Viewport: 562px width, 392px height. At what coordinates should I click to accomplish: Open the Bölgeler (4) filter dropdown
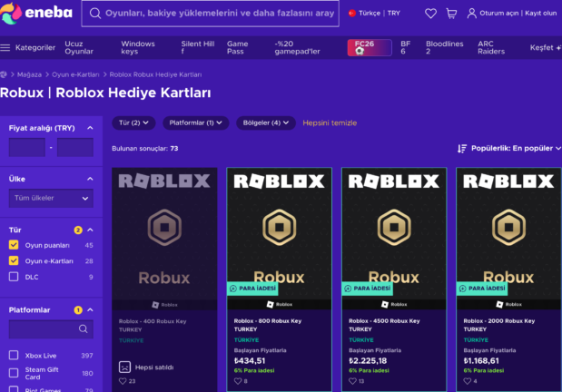pos(265,122)
